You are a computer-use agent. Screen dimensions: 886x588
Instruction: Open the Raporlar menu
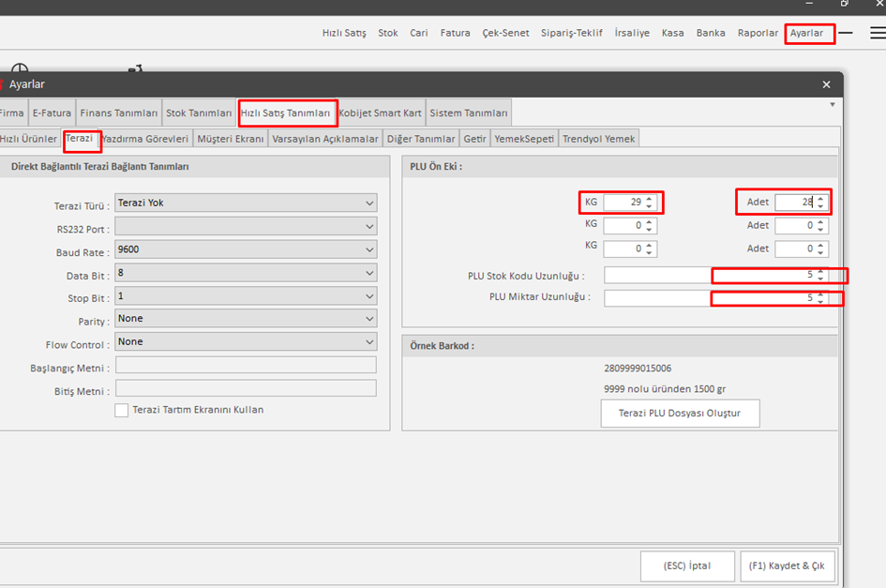[x=758, y=33]
